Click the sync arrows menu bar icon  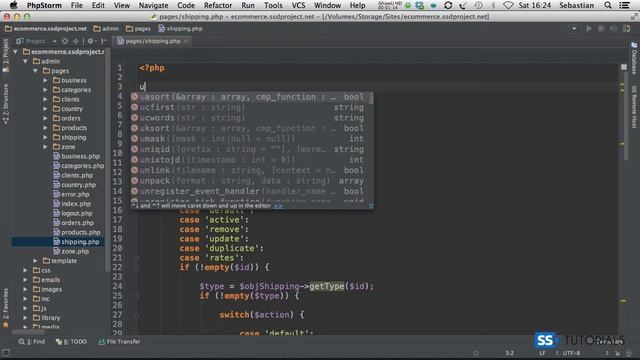coord(448,5)
